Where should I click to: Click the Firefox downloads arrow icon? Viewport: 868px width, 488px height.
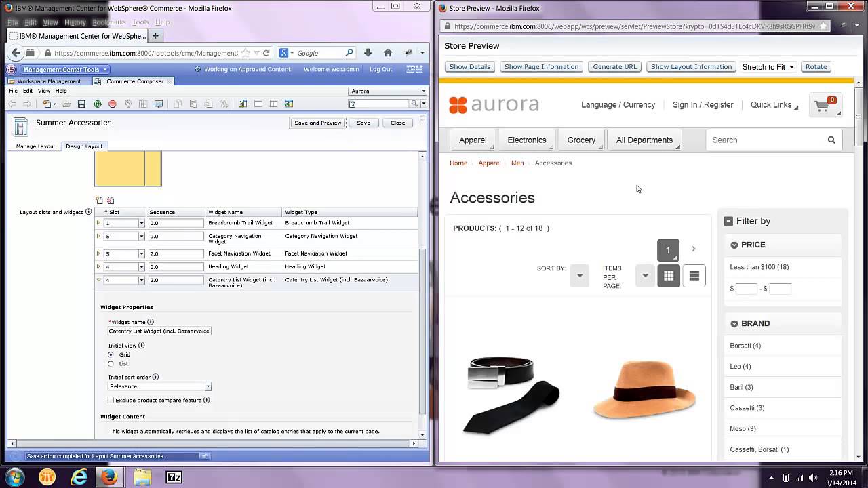[368, 53]
